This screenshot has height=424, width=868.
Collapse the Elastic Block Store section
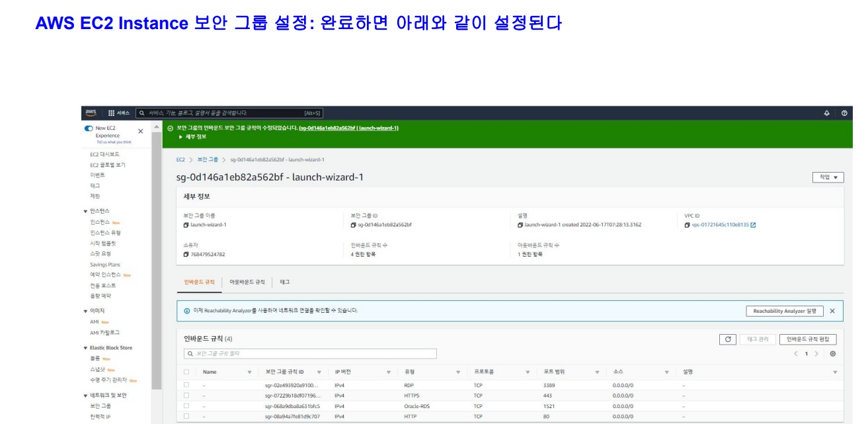pyautogui.click(x=85, y=348)
